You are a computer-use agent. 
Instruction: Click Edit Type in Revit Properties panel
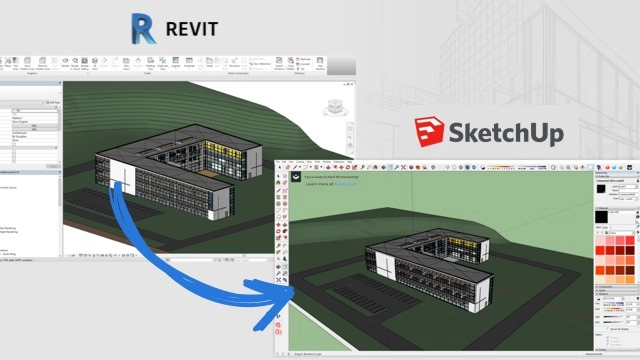point(53,102)
